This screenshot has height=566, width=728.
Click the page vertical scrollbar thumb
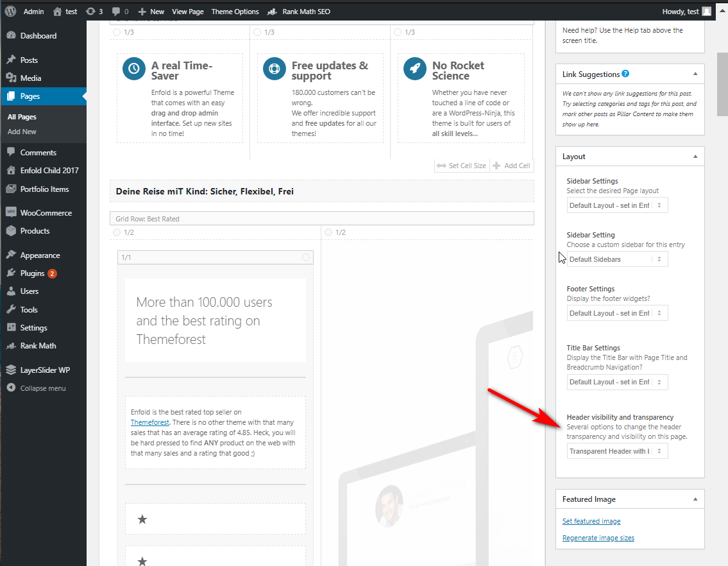[722, 83]
